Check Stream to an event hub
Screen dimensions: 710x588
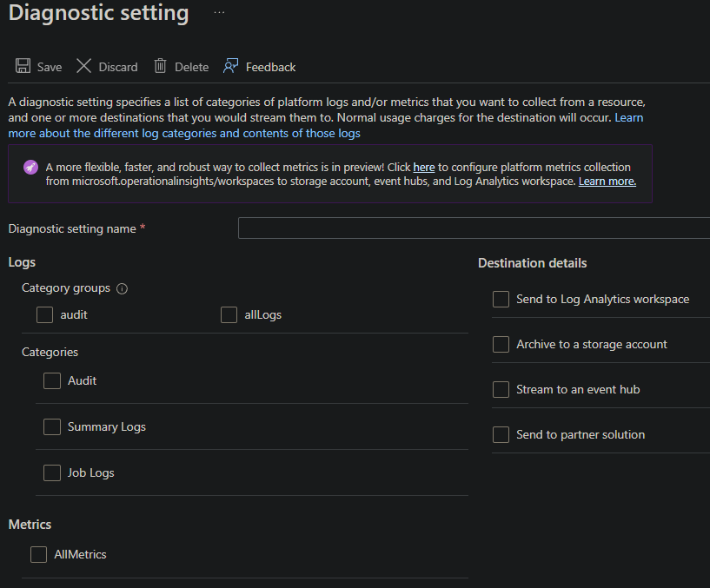pyautogui.click(x=501, y=389)
